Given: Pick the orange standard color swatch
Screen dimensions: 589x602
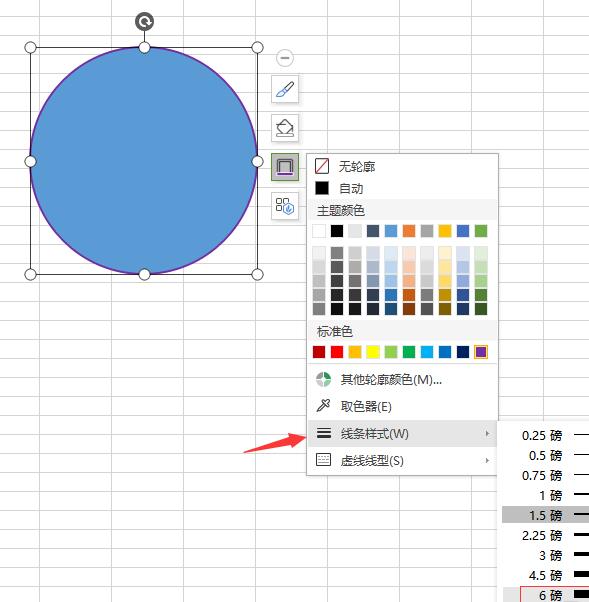Looking at the screenshot, I should (355, 352).
